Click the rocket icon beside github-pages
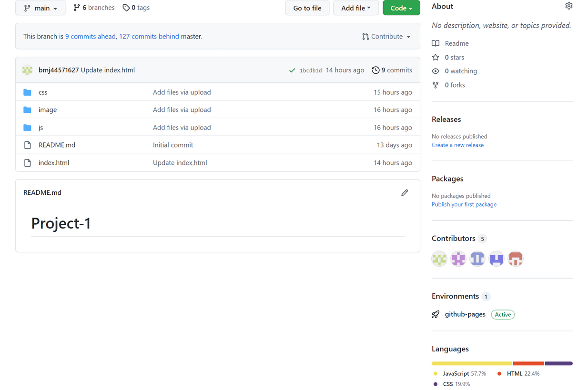This screenshot has height=390, width=588. pyautogui.click(x=436, y=314)
